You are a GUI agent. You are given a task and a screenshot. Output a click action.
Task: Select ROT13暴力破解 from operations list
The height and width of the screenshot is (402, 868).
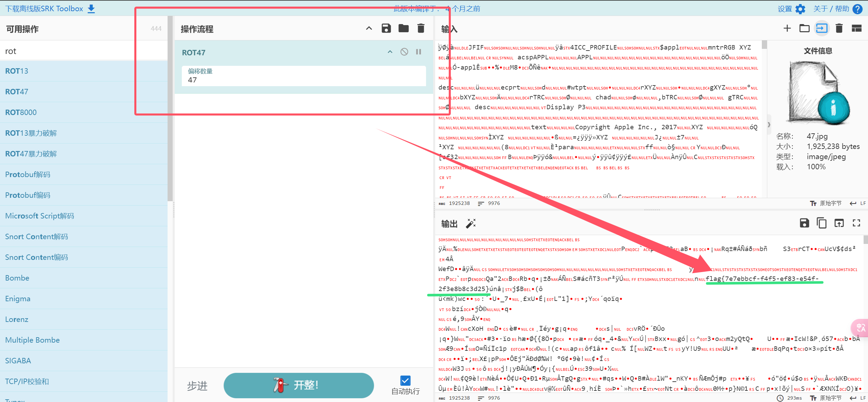pyautogui.click(x=31, y=133)
